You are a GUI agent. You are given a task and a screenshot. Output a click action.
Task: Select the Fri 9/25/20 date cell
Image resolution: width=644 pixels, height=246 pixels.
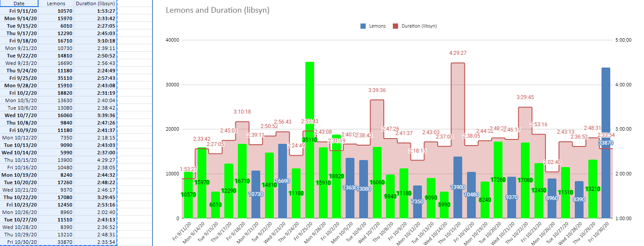[19, 78]
